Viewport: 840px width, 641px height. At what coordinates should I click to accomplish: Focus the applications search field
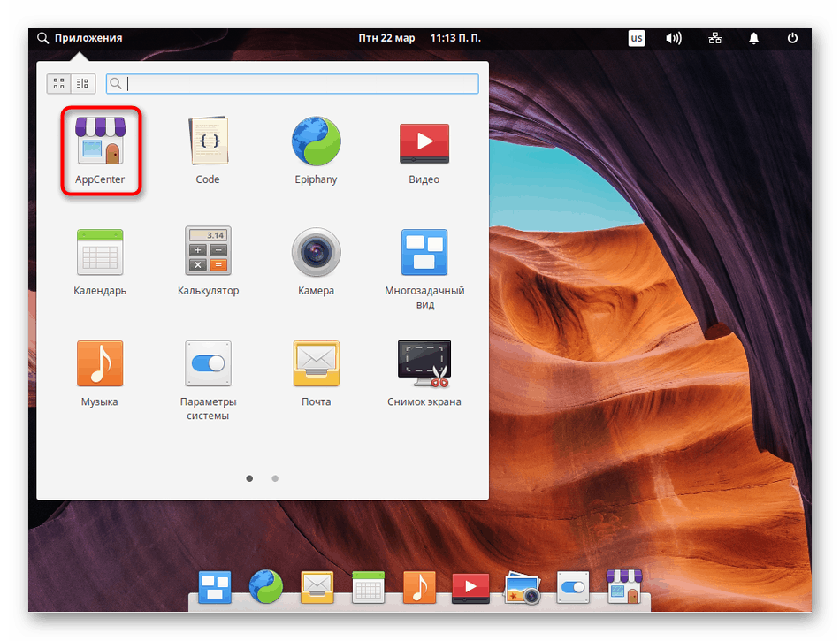coord(293,83)
